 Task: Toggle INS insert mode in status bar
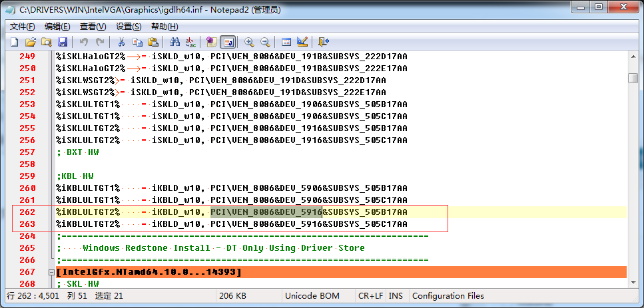pos(396,296)
